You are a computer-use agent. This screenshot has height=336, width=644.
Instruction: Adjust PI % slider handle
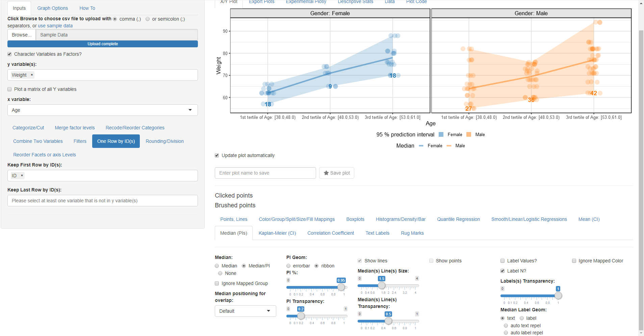(x=341, y=287)
